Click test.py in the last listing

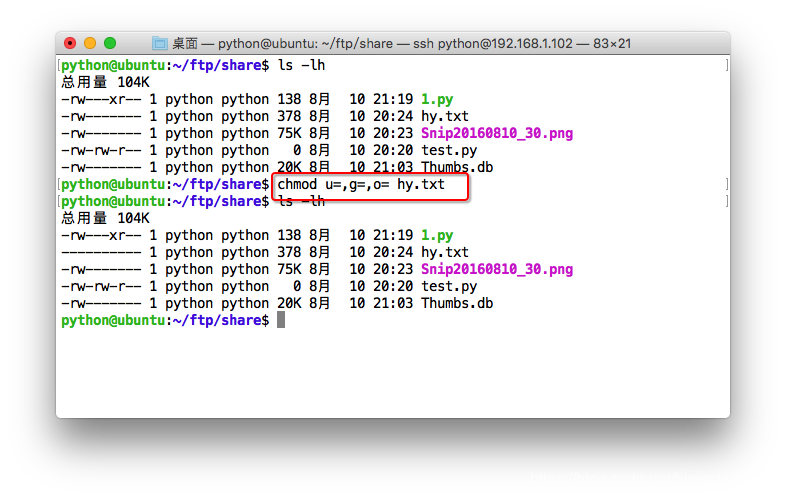[449, 286]
